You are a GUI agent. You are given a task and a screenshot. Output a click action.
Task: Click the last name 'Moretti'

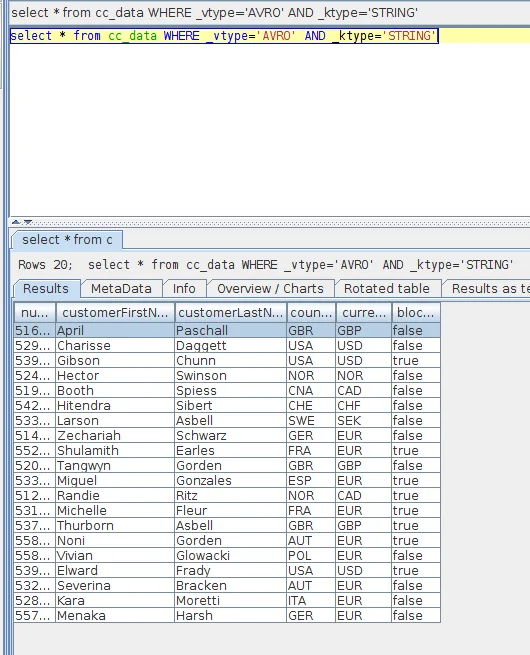click(231, 601)
